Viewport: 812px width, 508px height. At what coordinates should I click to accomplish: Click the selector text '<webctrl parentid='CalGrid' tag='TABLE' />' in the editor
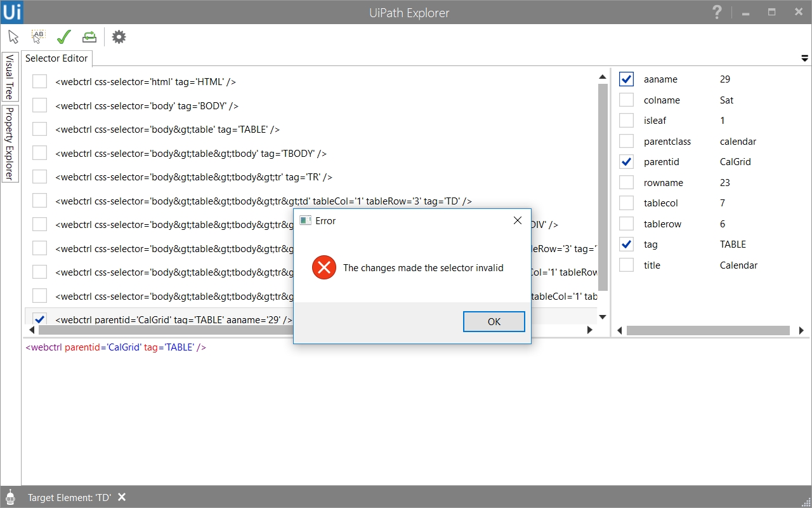coord(115,347)
